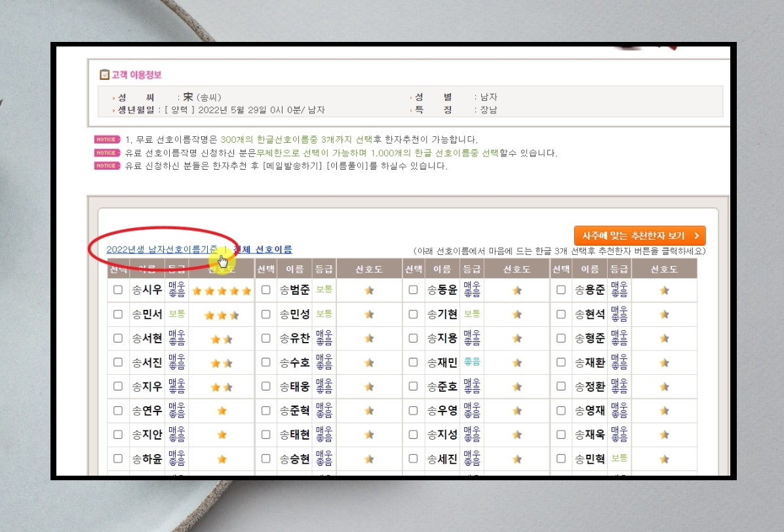Click the 보통 grade of 송민혁
Viewport: 784px width, 532px height.
[619, 457]
